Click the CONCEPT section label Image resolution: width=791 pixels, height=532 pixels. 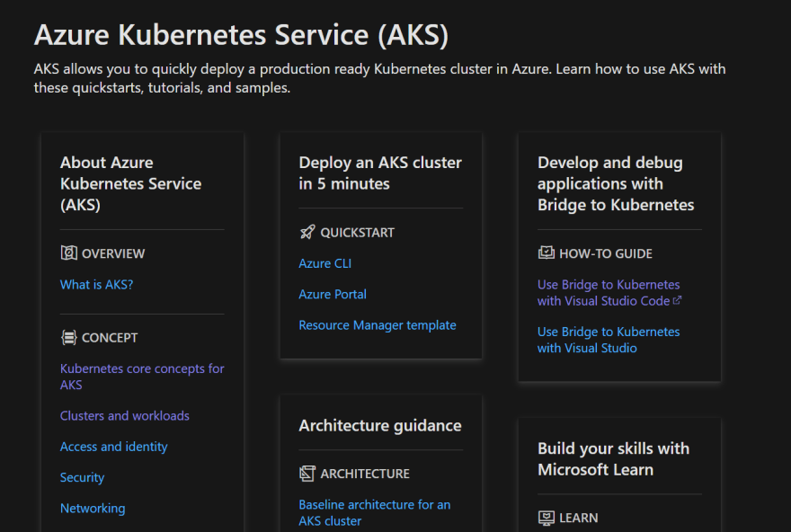coord(110,337)
